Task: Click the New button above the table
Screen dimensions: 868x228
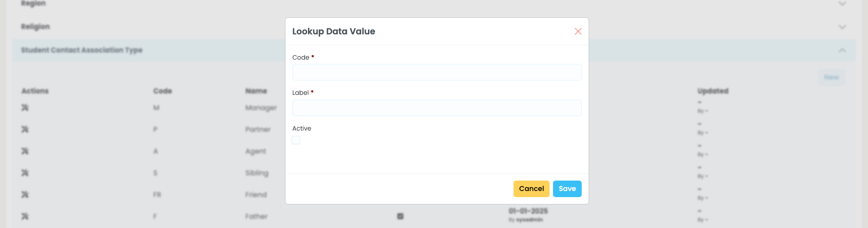Action: [x=832, y=77]
